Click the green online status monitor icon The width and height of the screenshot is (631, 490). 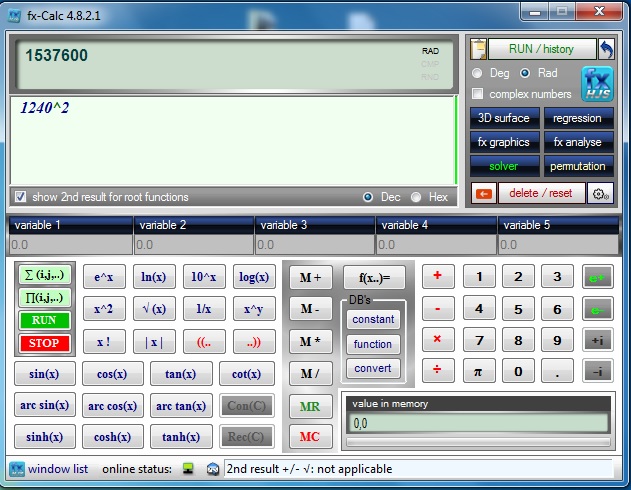(188, 469)
